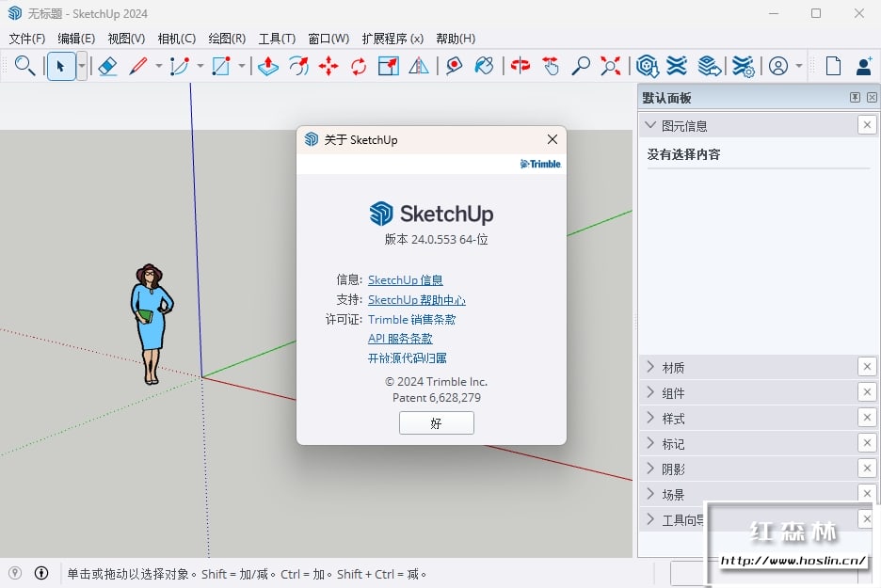Select the Rectangle shape tool
The height and width of the screenshot is (588, 881).
coord(221,66)
